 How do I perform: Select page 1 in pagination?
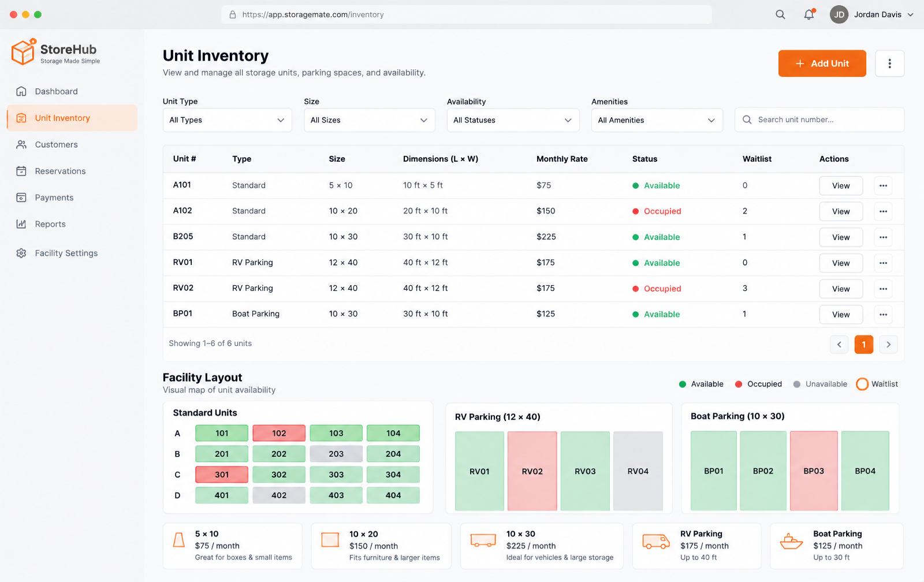click(864, 345)
